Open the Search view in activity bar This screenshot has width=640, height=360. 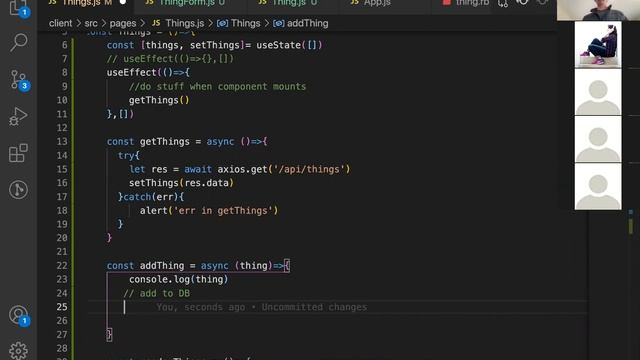point(18,42)
